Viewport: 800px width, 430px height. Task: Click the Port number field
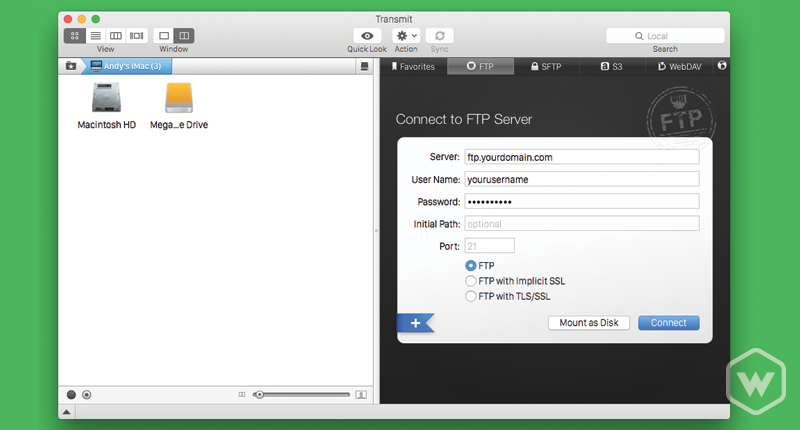coord(489,246)
